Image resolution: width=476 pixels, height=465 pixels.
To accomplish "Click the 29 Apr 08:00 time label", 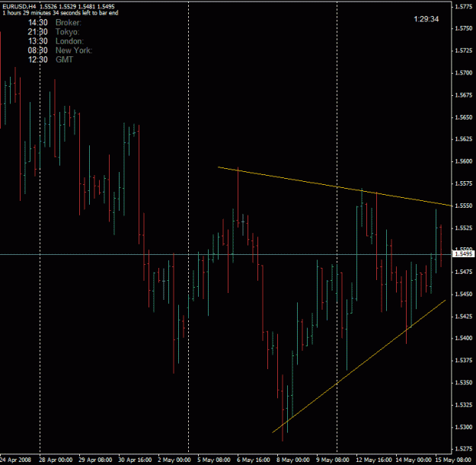I will 95,460.
